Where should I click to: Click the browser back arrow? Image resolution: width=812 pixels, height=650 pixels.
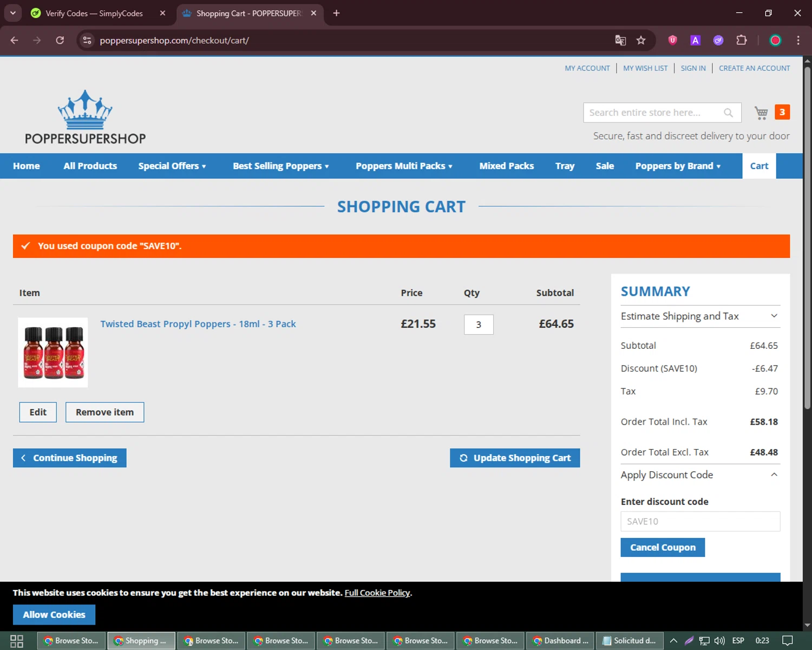(x=15, y=40)
